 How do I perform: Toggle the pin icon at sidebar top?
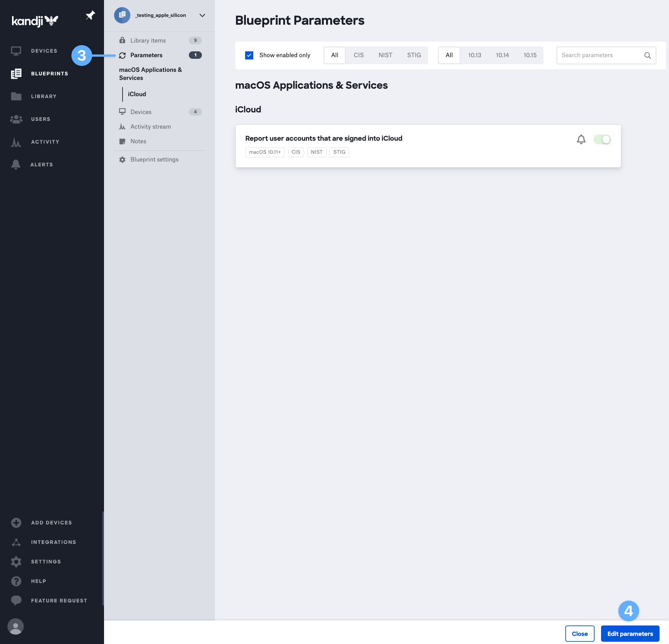90,15
